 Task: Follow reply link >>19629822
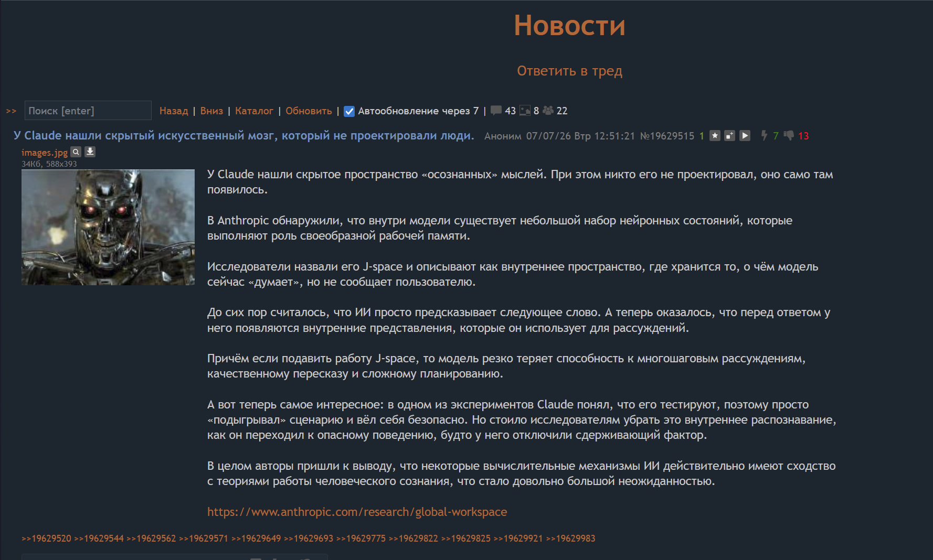(x=414, y=539)
